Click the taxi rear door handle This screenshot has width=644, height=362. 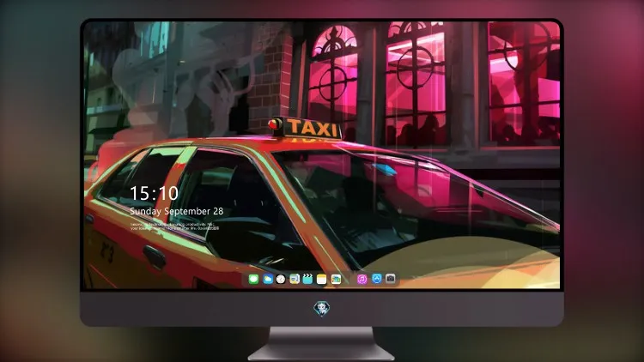154,256
